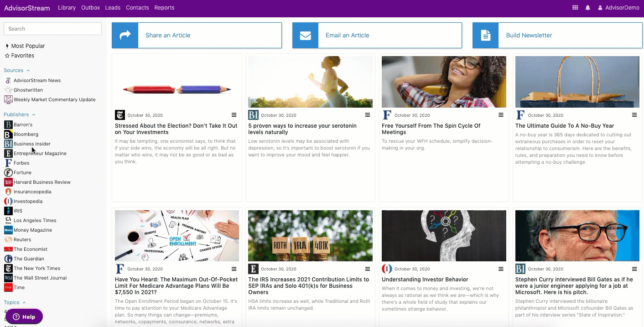Go to the Leads page

pyautogui.click(x=113, y=8)
